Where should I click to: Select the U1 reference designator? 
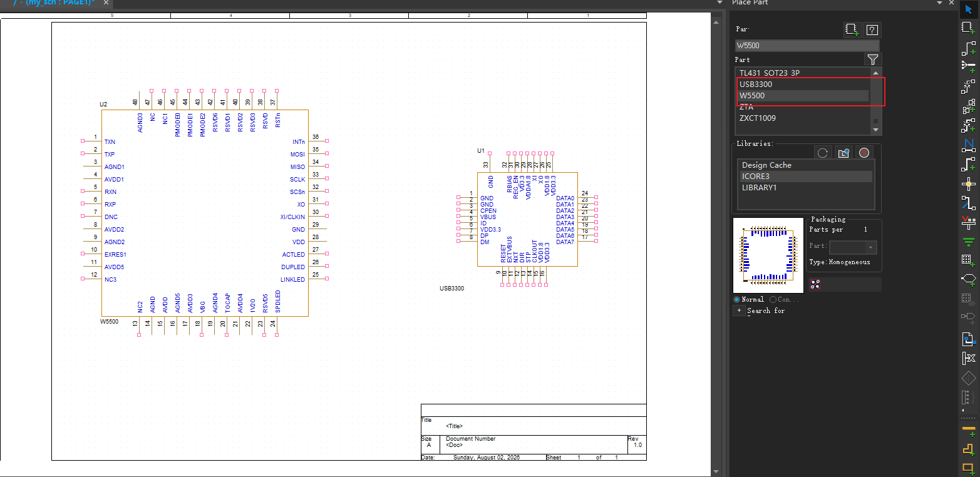pos(481,151)
